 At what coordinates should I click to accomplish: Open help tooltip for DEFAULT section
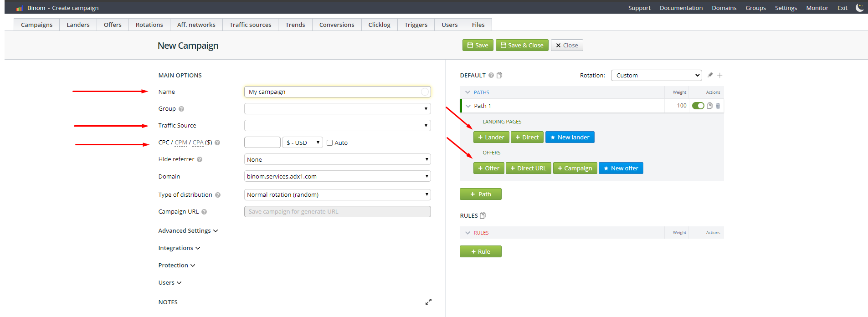pos(491,75)
